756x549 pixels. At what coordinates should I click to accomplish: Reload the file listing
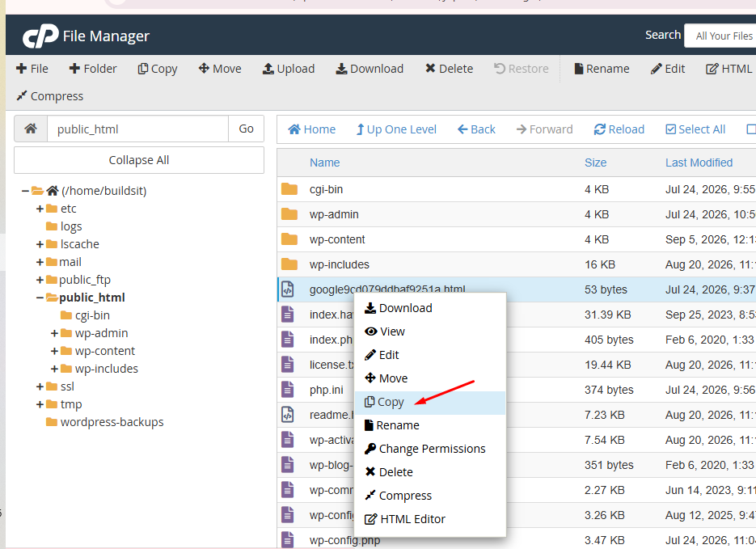[619, 129]
